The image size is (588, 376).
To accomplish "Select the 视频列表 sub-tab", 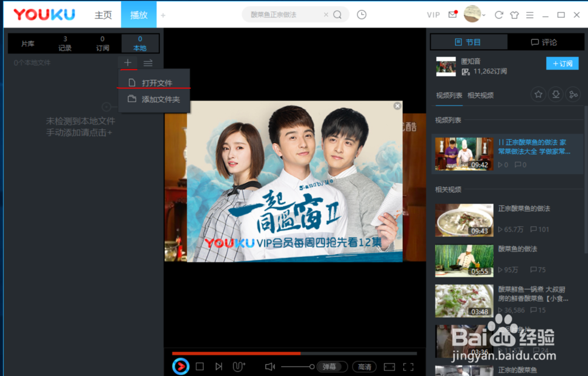I will pyautogui.click(x=449, y=95).
